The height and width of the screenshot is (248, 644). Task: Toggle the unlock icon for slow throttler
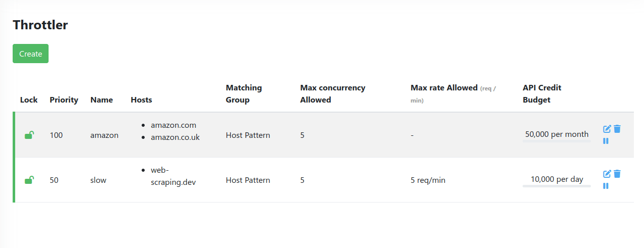click(29, 180)
